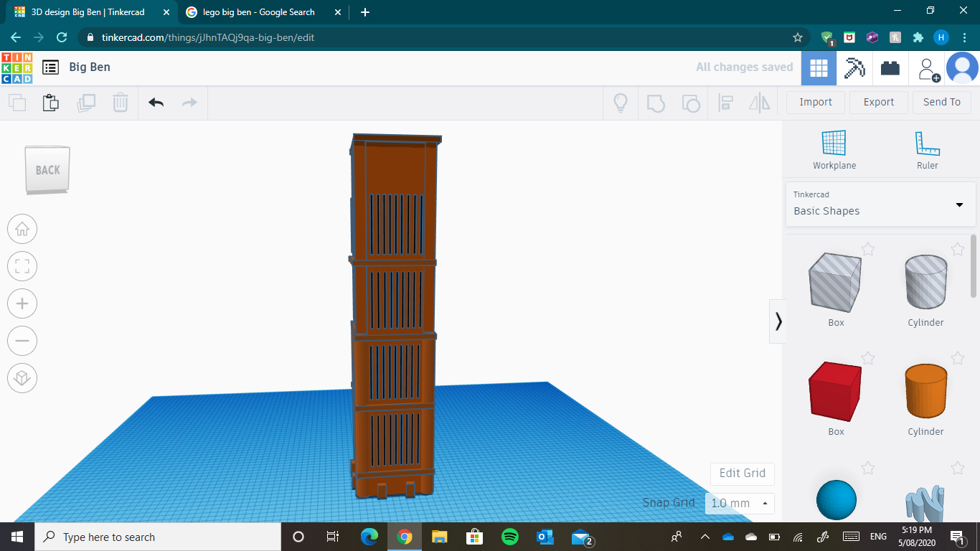Click the Flip mirror icon

point(760,103)
